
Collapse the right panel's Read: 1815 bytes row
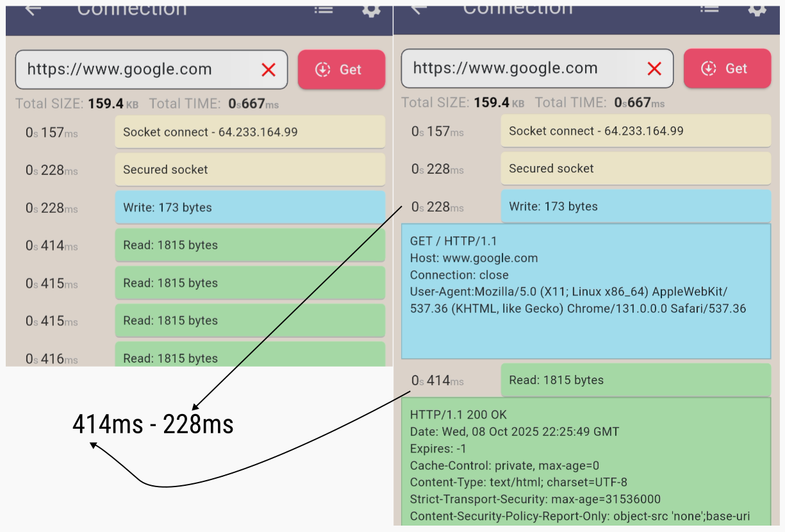(636, 380)
